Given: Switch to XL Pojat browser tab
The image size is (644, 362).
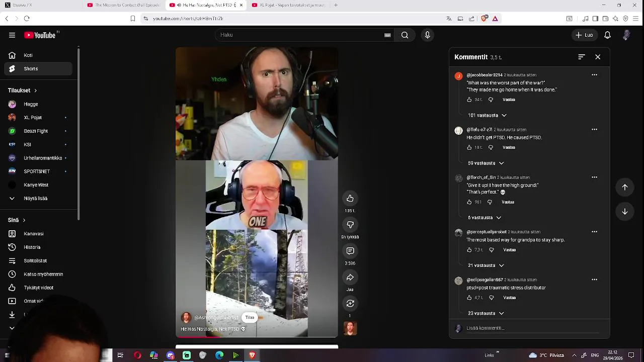Looking at the screenshot, I should [288, 5].
